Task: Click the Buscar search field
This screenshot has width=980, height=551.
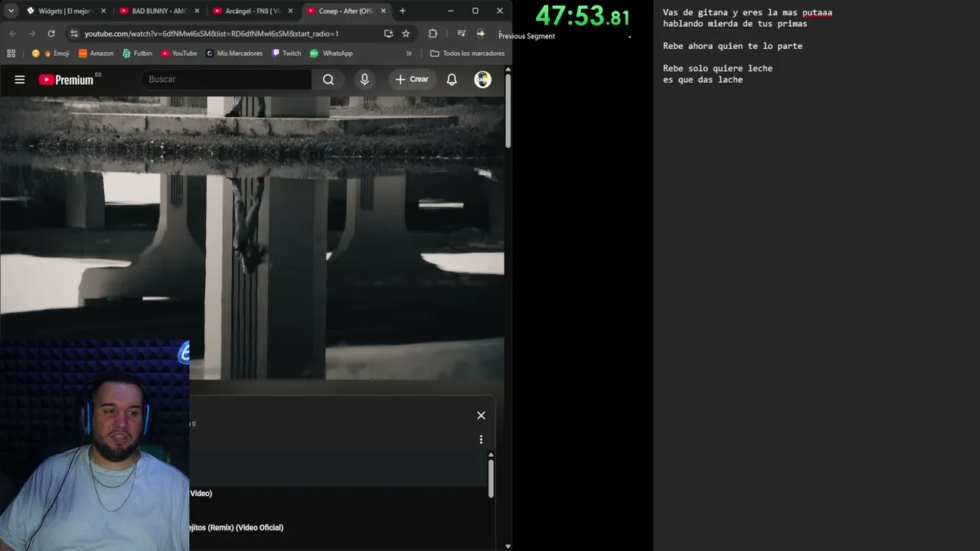Action: [x=227, y=80]
